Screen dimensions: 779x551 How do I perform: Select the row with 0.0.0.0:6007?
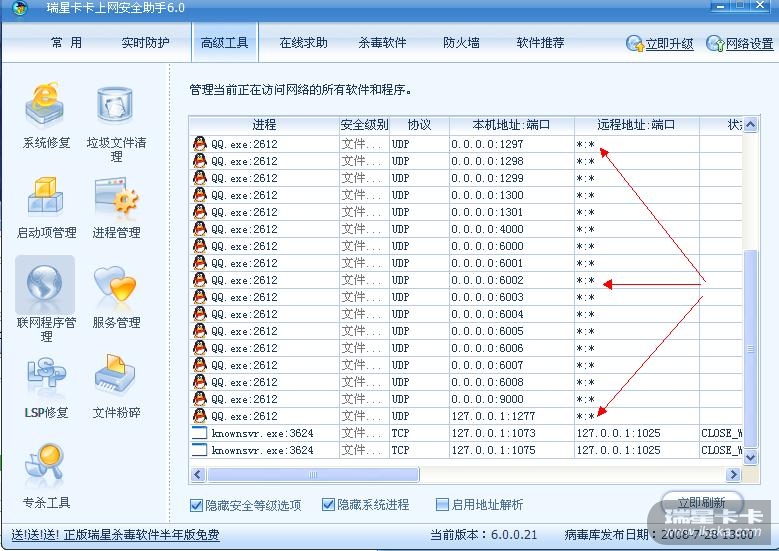466,365
